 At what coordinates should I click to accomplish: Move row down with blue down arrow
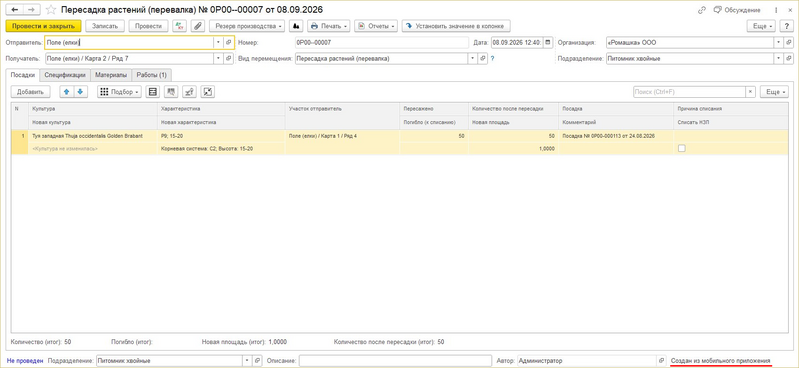[x=80, y=92]
